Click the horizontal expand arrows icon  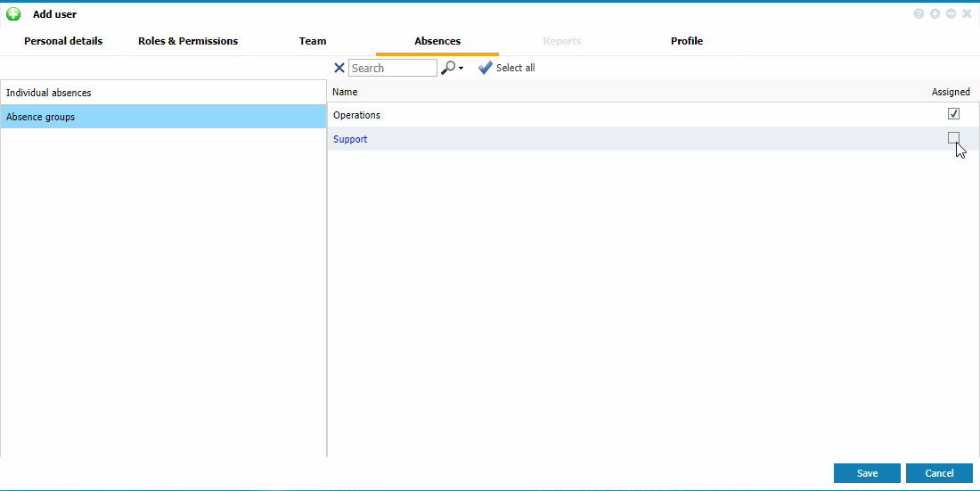tap(951, 14)
